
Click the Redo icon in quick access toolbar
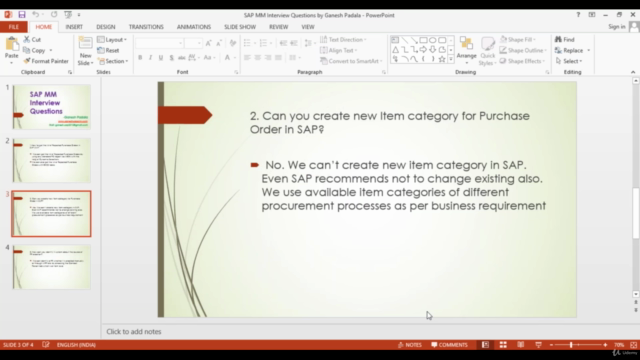tap(54, 15)
